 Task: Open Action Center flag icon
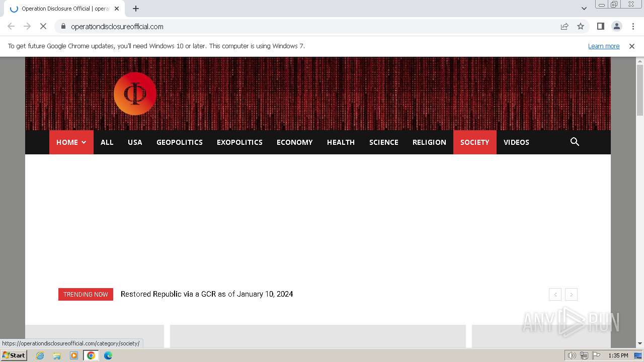click(x=596, y=355)
